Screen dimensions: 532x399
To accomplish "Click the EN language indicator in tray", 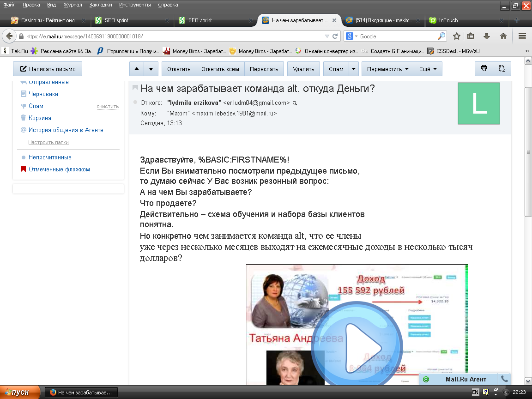I will pos(475,392).
